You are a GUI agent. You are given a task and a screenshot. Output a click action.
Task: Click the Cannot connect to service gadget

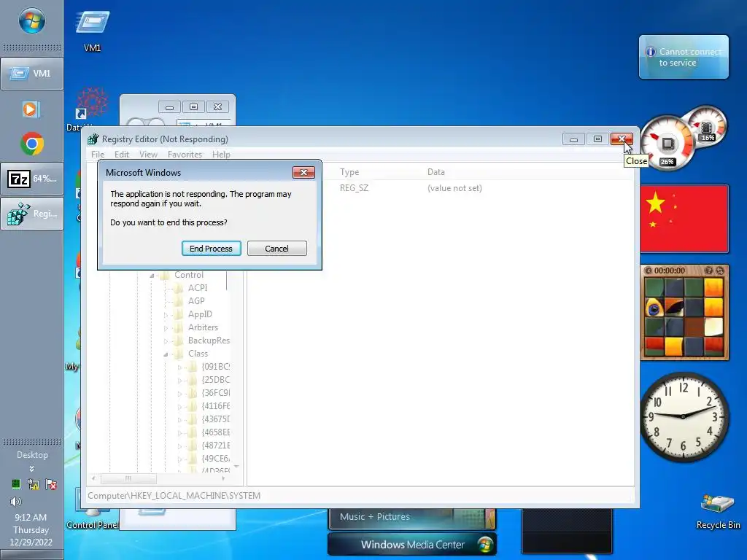pyautogui.click(x=684, y=57)
